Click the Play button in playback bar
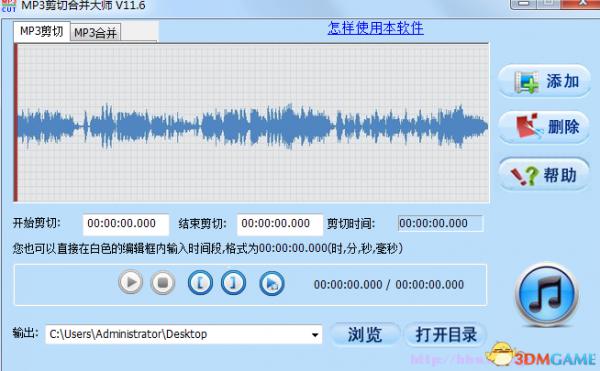Screen dimensions: 600x371 tap(131, 282)
